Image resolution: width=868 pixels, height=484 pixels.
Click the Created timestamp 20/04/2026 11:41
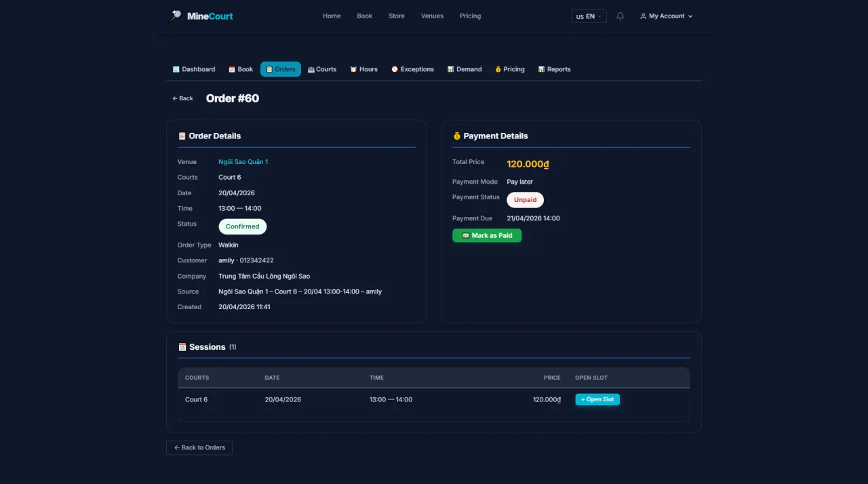pyautogui.click(x=244, y=307)
